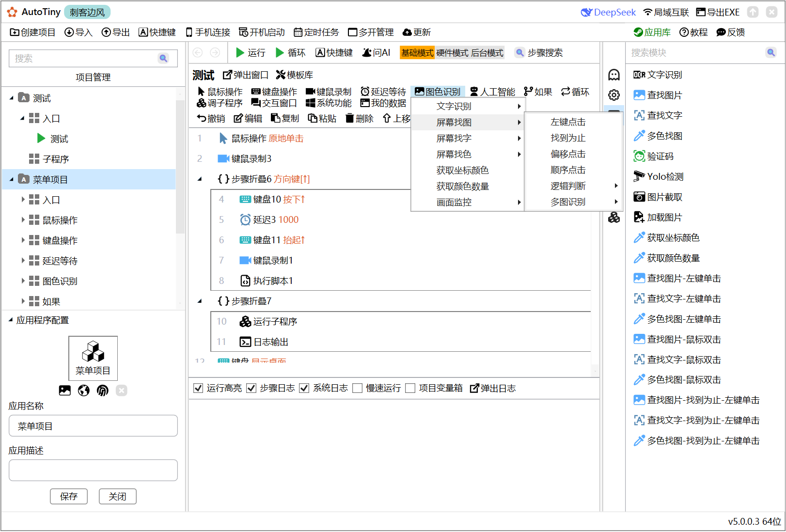This screenshot has height=532, width=786.
Task: Click the 粘贴 button
Action: 322,118
